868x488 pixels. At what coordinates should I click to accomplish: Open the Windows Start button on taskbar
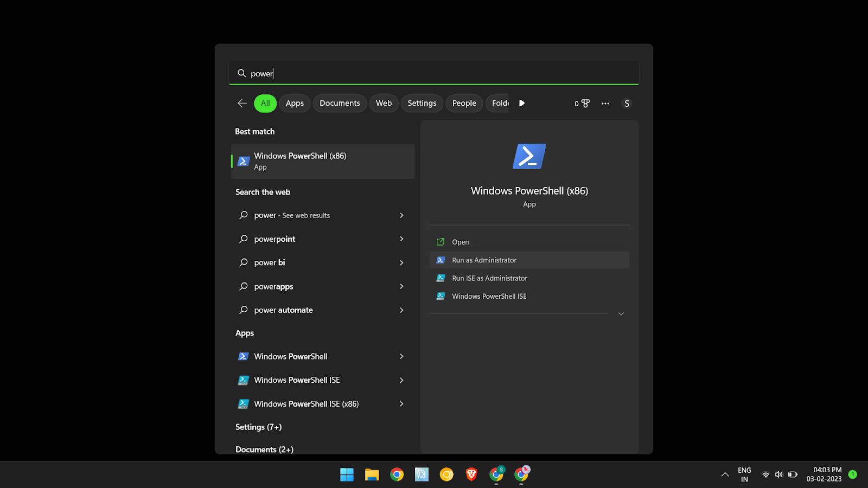(x=347, y=474)
